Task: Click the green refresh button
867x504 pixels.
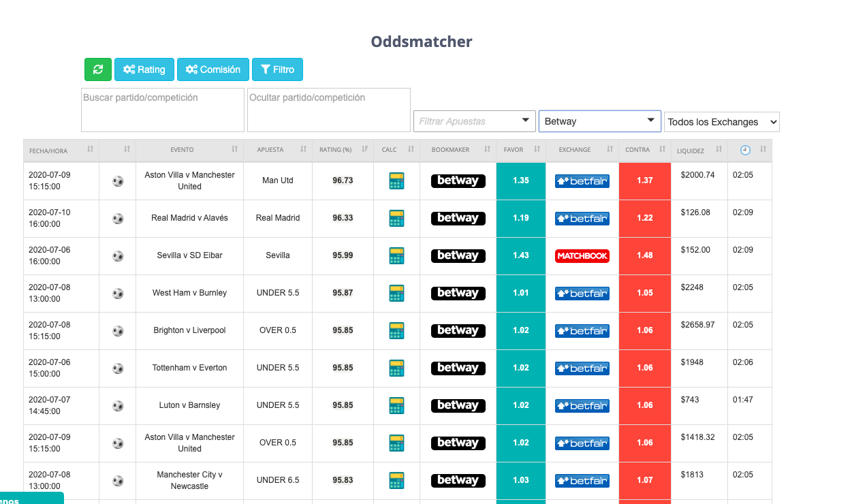Action: pos(98,69)
